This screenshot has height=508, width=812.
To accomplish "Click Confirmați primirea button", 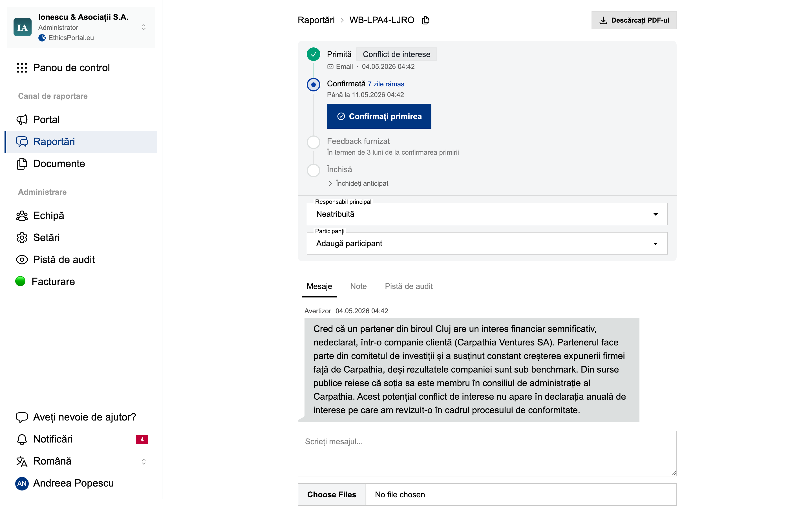I will (x=379, y=116).
